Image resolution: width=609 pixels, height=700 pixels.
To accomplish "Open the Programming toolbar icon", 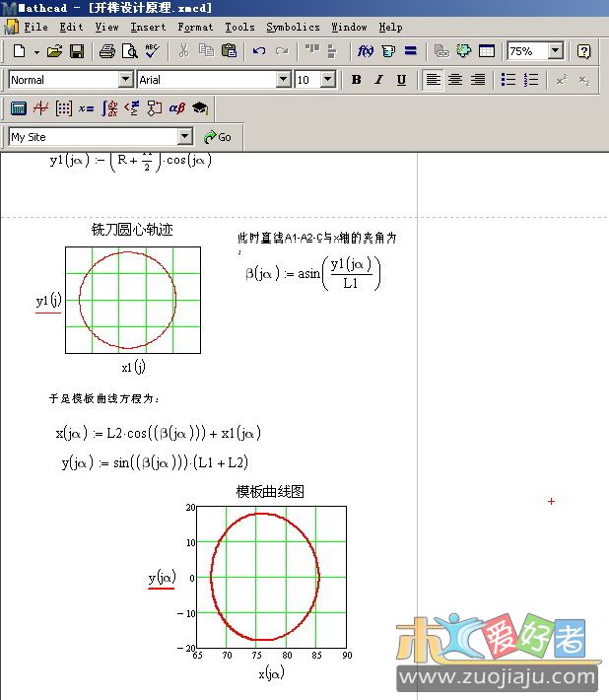I will coord(155,108).
